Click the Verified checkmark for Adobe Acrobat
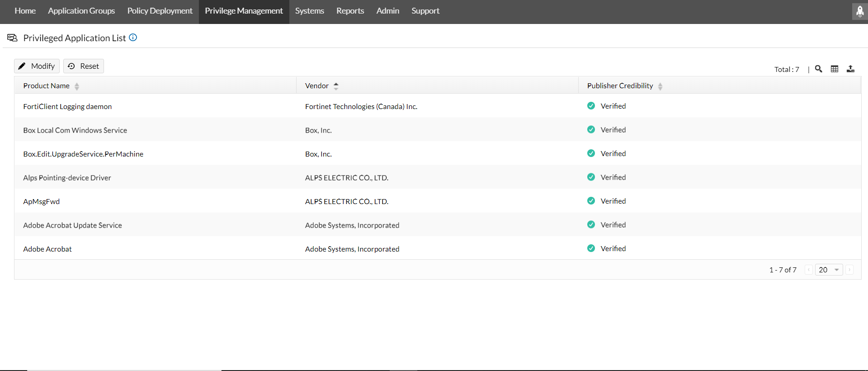The height and width of the screenshot is (371, 868). point(591,248)
